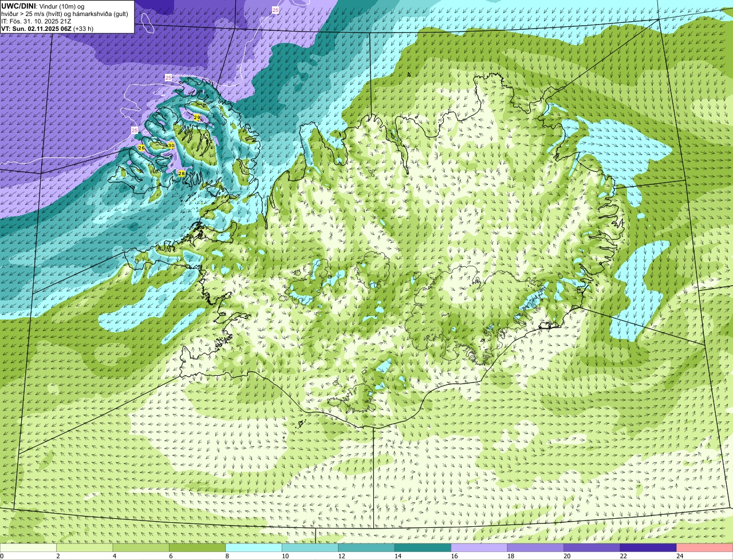Click the yellow gust marker labeled 29
Image resolution: width=733 pixels, height=560 pixels.
coord(197,117)
